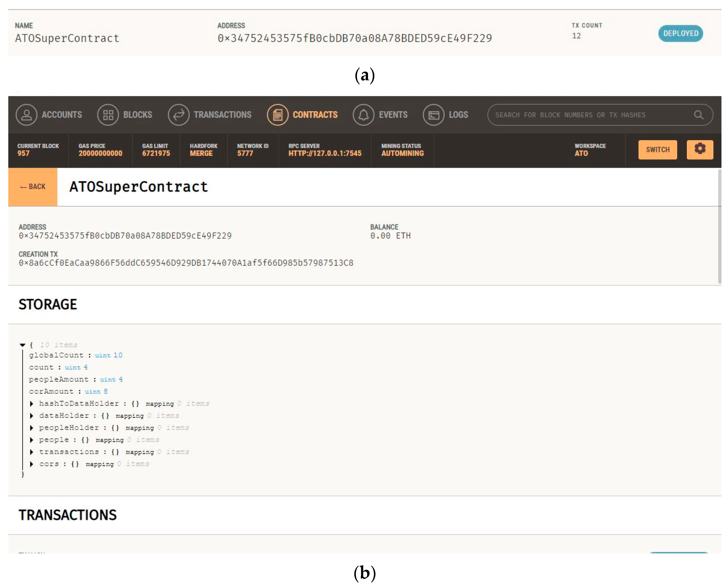Expand the people mapping entry
The image size is (728, 588).
click(32, 440)
